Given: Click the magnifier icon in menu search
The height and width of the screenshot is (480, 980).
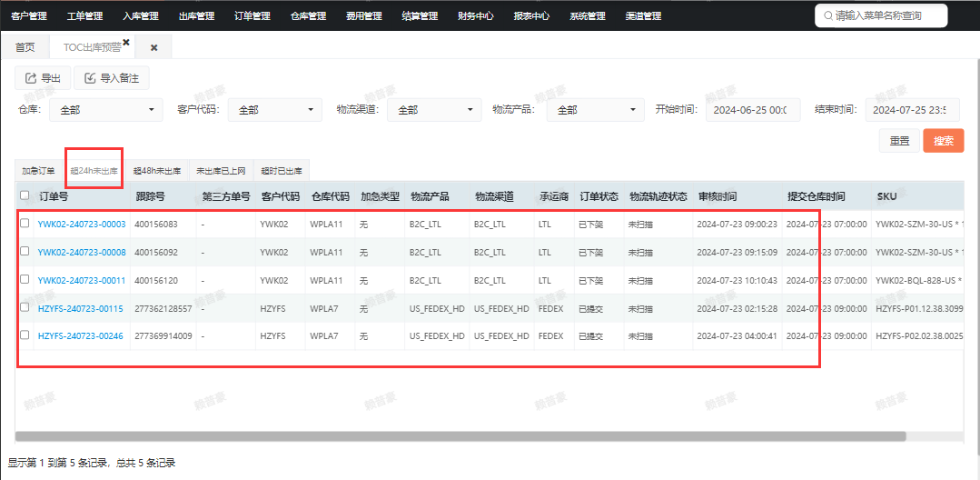Looking at the screenshot, I should click(x=828, y=15).
